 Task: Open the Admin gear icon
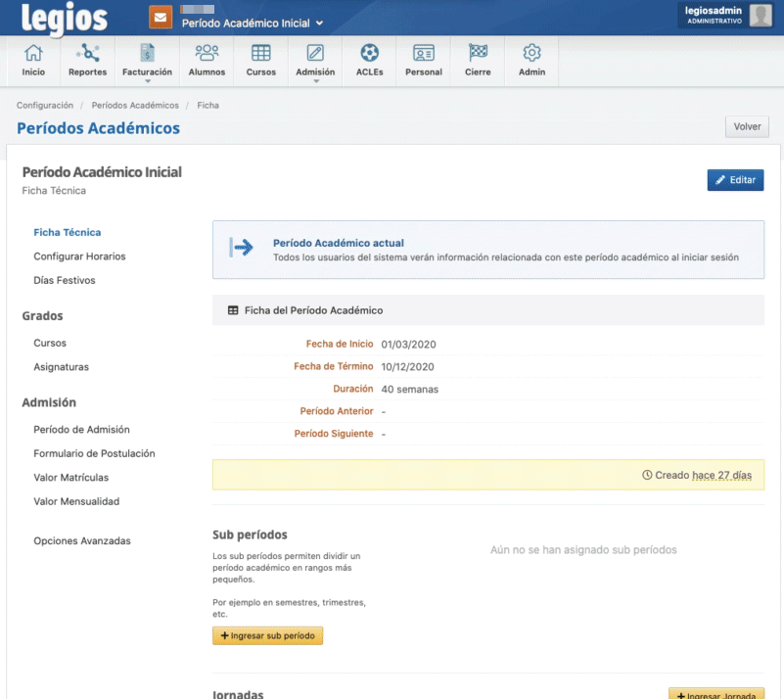(x=531, y=54)
